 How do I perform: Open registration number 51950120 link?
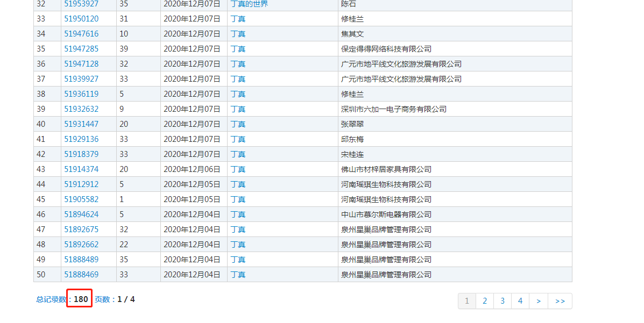point(81,19)
